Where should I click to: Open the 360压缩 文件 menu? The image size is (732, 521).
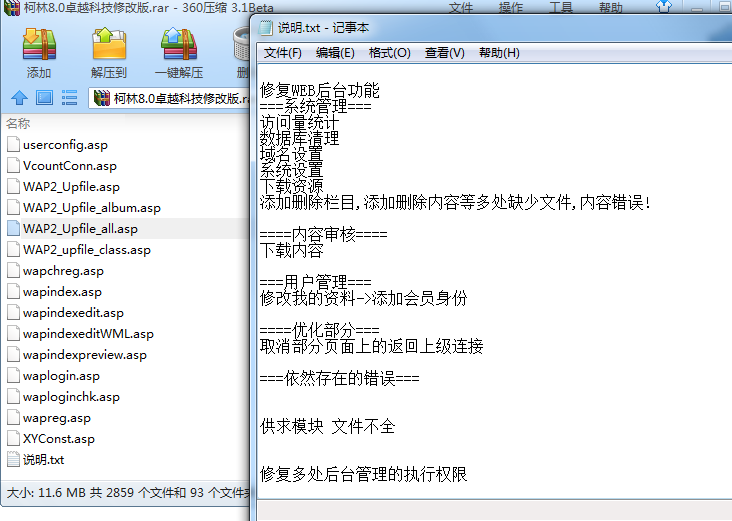coord(461,8)
